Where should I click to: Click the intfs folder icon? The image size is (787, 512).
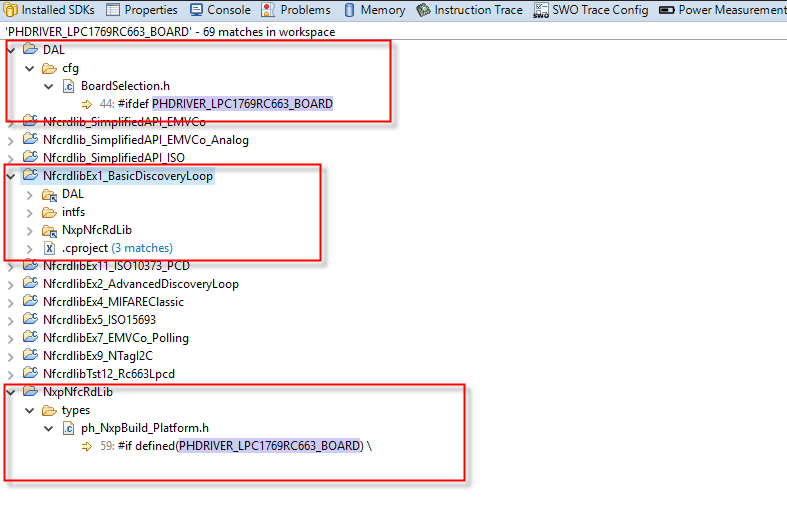click(49, 212)
